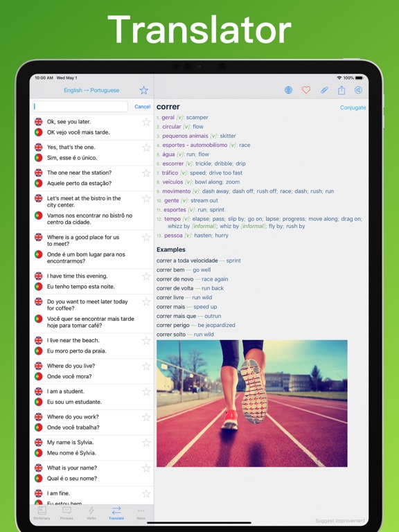Tap the context label "esportes - automobilismo"
The image size is (399, 532).
coord(195,145)
